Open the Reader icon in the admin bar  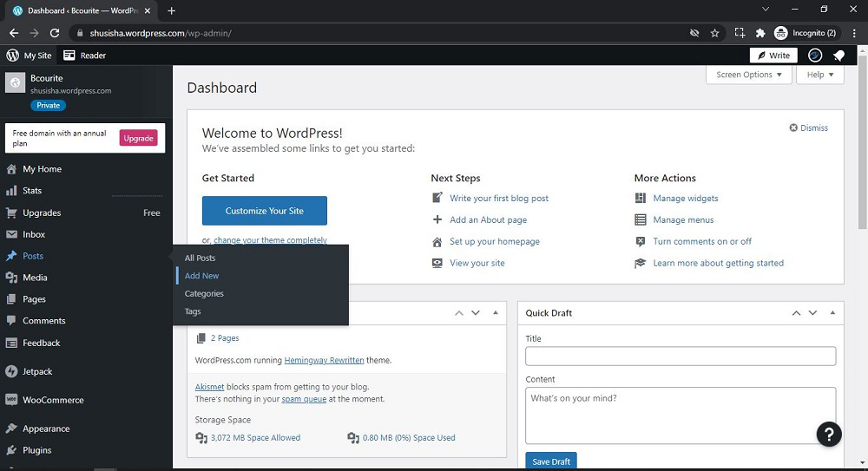[x=69, y=56]
